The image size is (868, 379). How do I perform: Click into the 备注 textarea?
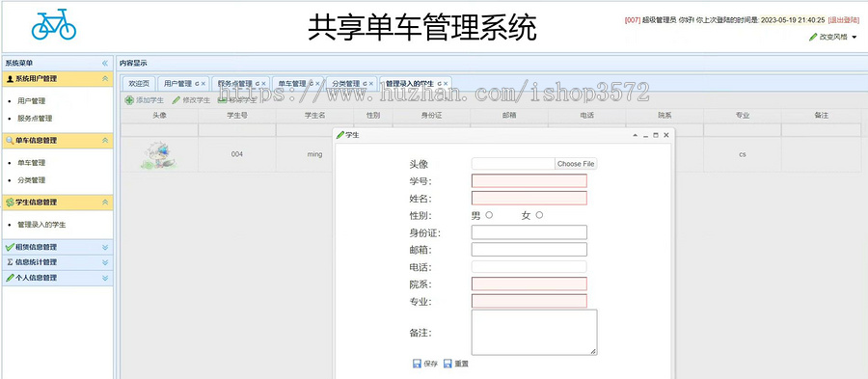[534, 332]
